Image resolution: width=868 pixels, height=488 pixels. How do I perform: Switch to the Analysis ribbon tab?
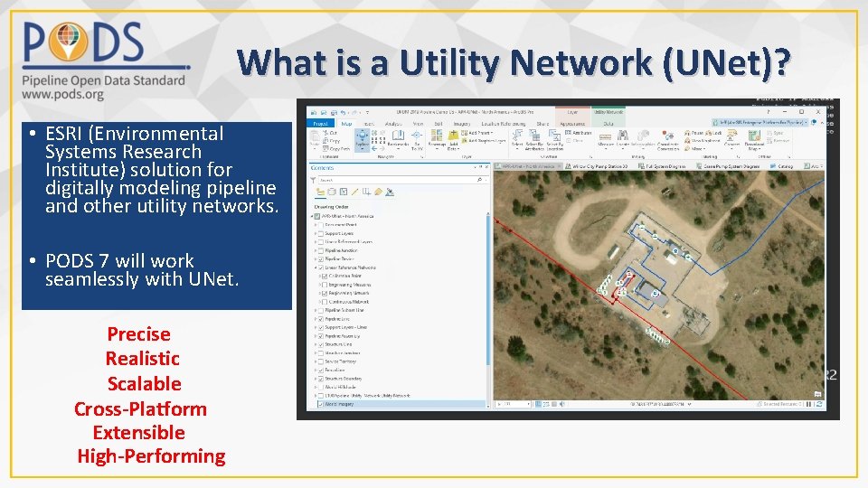click(x=393, y=124)
